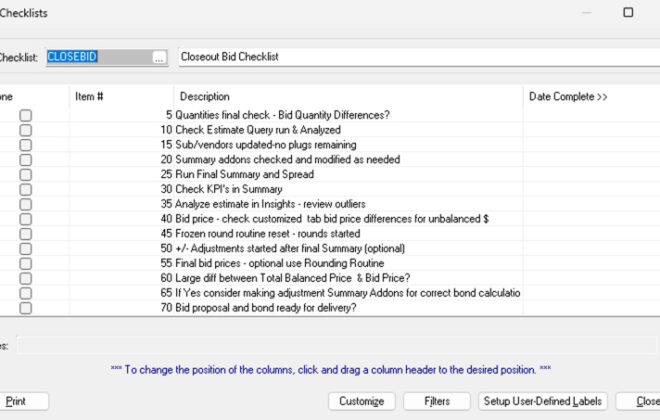Maximize the Checklists window
Viewport: 660px width, 420px height.
point(628,13)
